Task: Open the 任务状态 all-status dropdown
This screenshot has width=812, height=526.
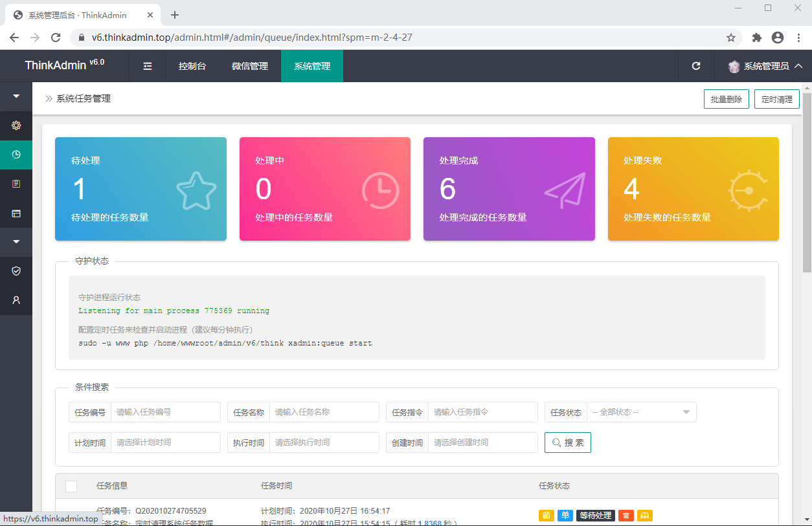Action: pyautogui.click(x=641, y=412)
